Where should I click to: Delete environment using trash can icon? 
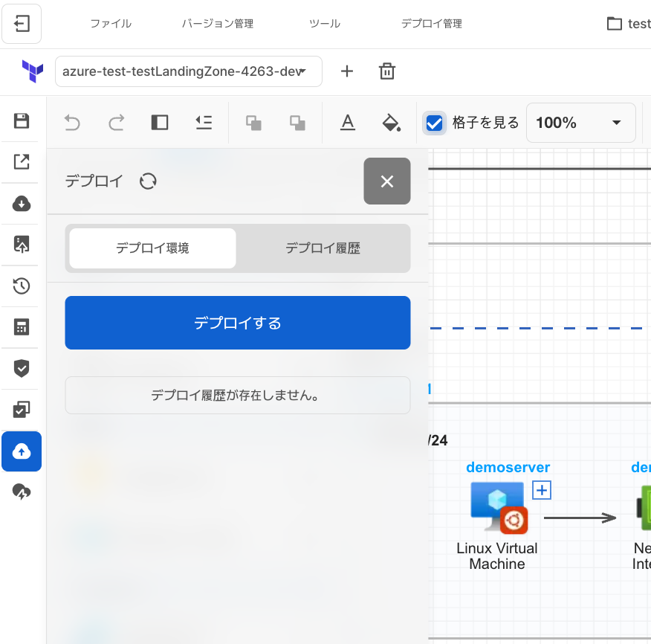[x=386, y=71]
